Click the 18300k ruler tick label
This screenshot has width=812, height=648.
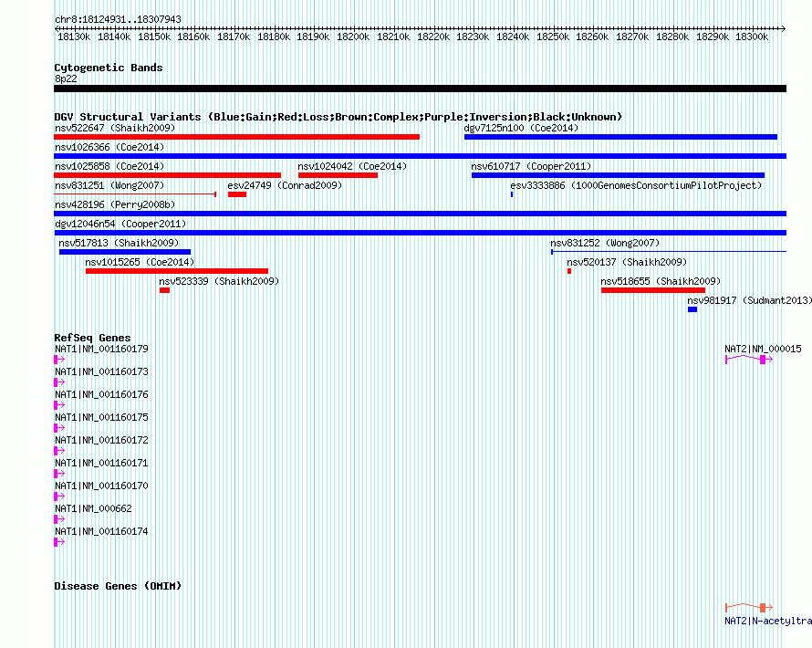[x=752, y=37]
